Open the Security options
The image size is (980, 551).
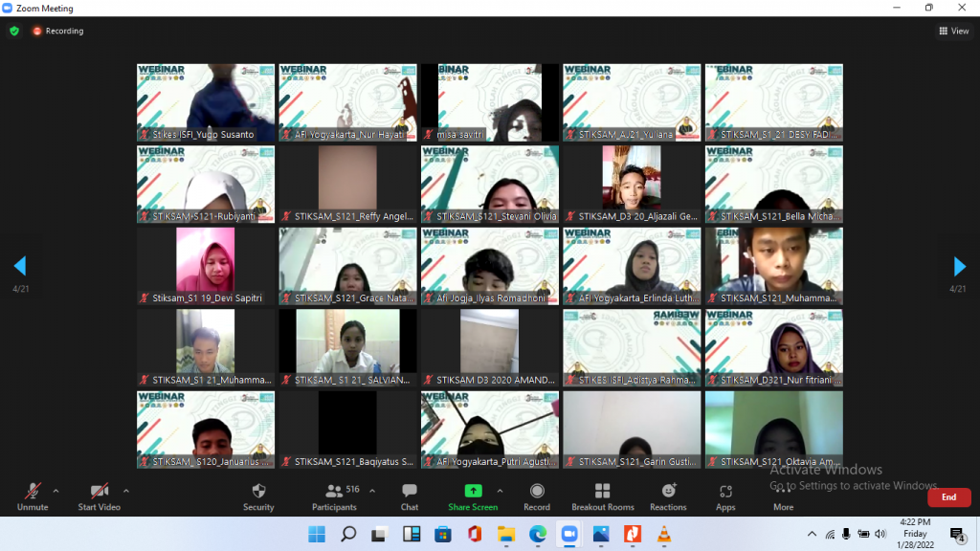pyautogui.click(x=258, y=496)
